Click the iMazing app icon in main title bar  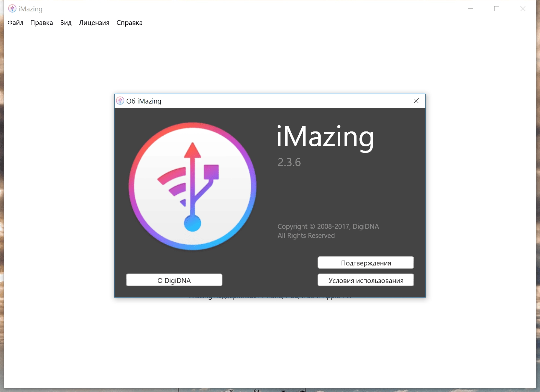[x=12, y=9]
